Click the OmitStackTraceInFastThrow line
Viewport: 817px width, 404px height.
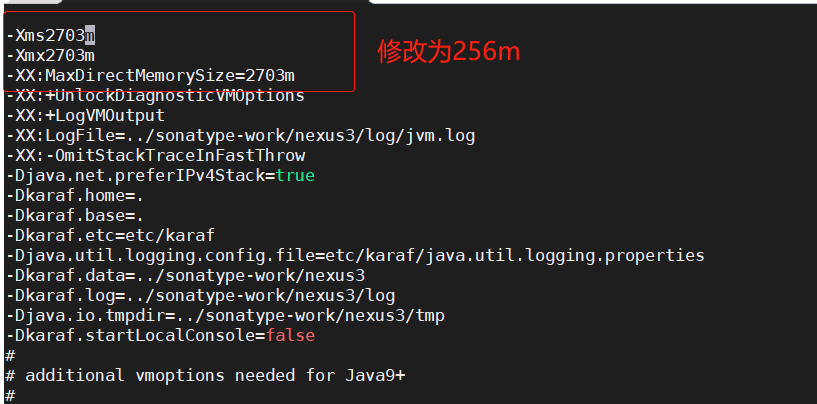point(155,155)
